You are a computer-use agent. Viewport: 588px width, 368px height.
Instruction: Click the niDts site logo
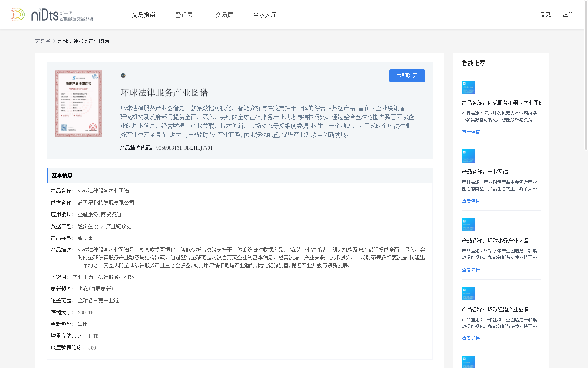[x=52, y=15]
